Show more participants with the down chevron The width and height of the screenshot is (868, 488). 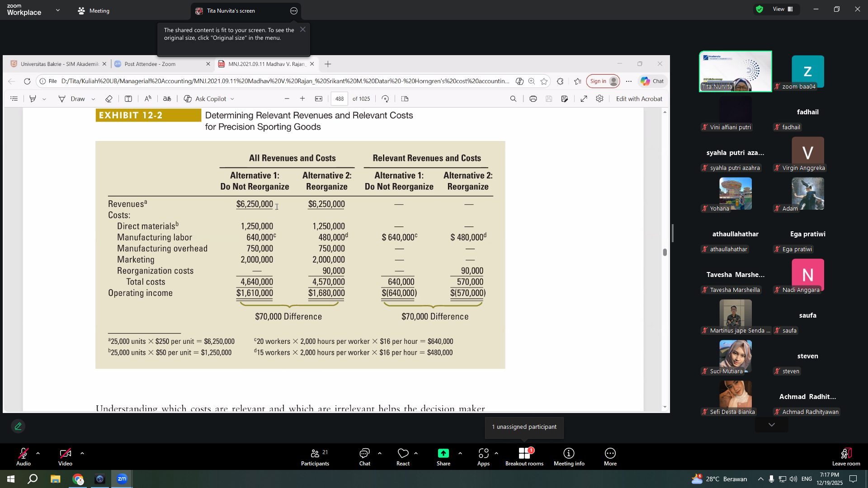(x=772, y=425)
